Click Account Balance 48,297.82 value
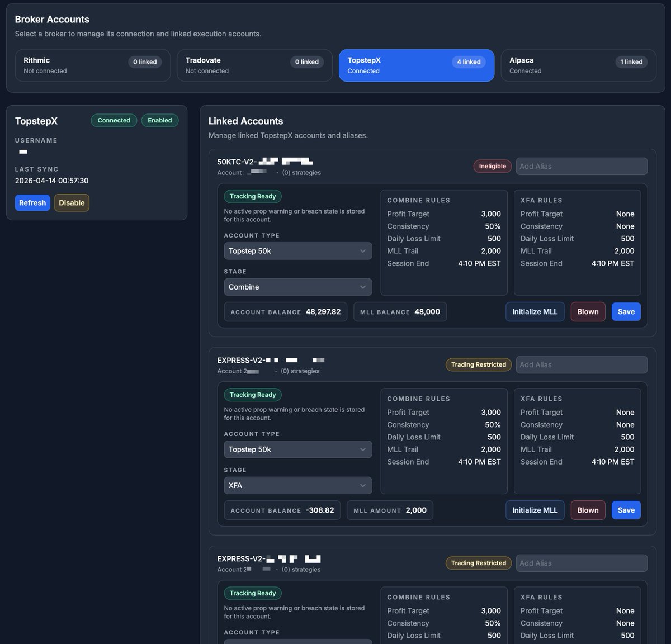This screenshot has width=671, height=644. (x=323, y=312)
